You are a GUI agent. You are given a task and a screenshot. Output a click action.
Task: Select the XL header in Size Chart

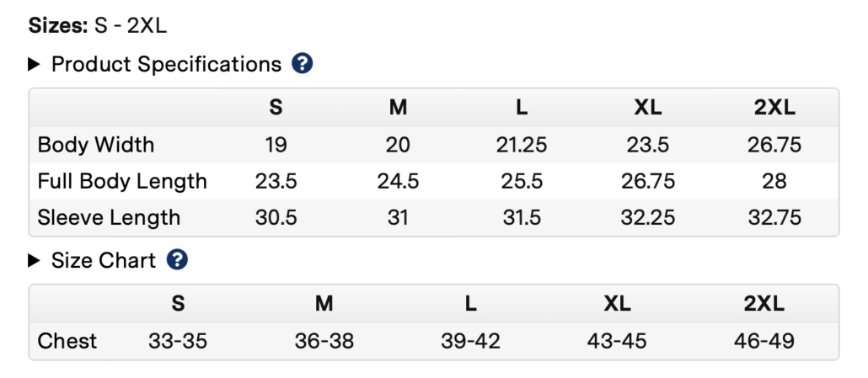[x=617, y=304]
